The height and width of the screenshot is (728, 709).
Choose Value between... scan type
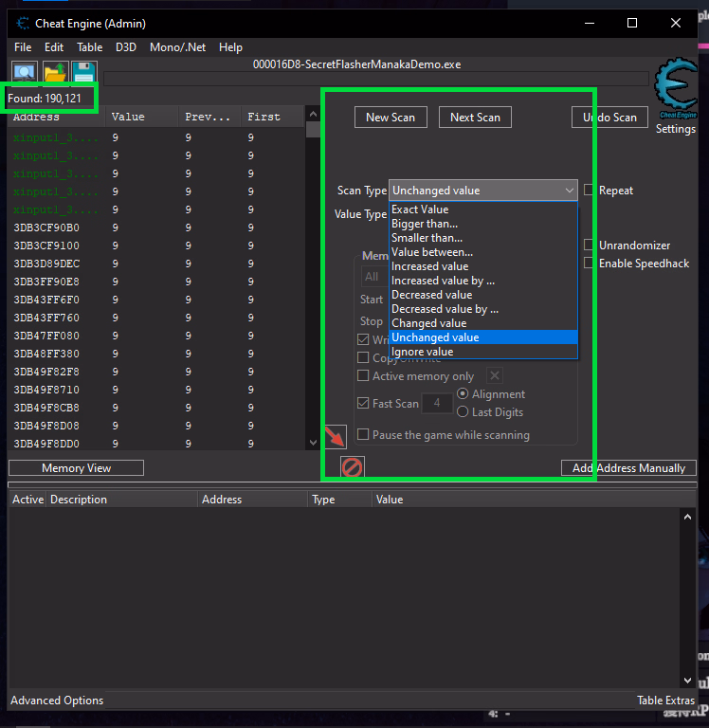483,252
